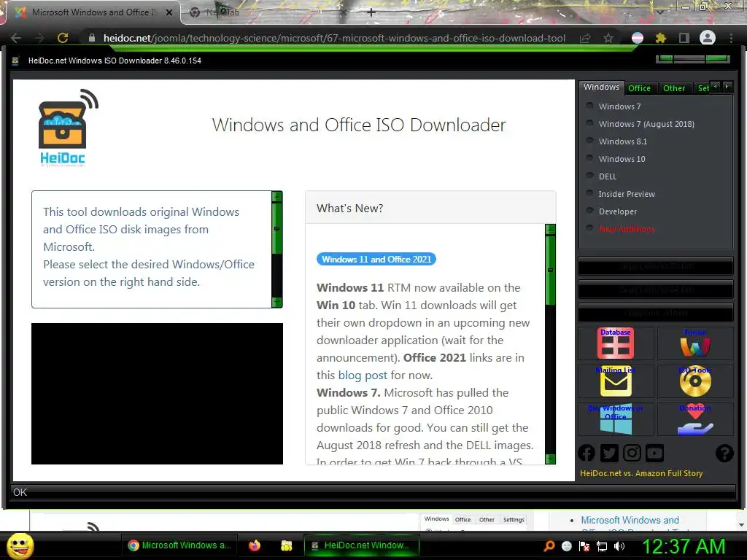The width and height of the screenshot is (747, 560).
Task: Open a new browser tab
Action: coord(371,12)
